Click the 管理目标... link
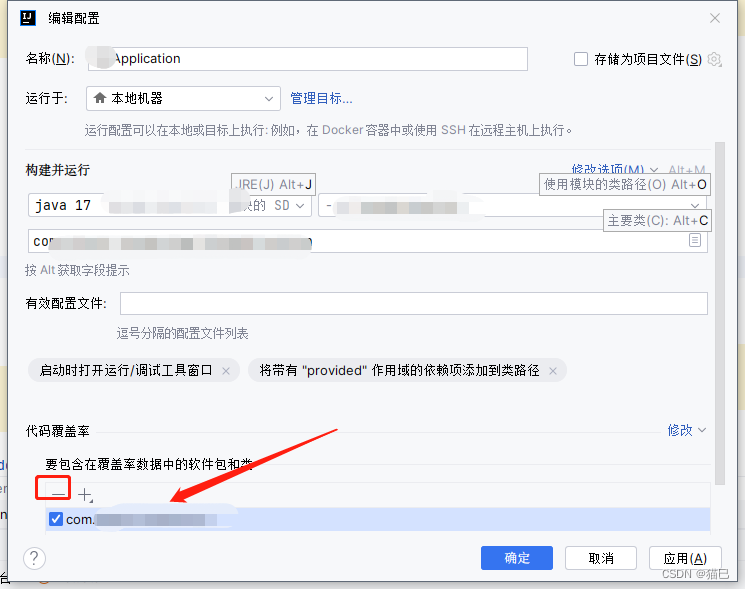This screenshot has width=745, height=589. pos(321,98)
